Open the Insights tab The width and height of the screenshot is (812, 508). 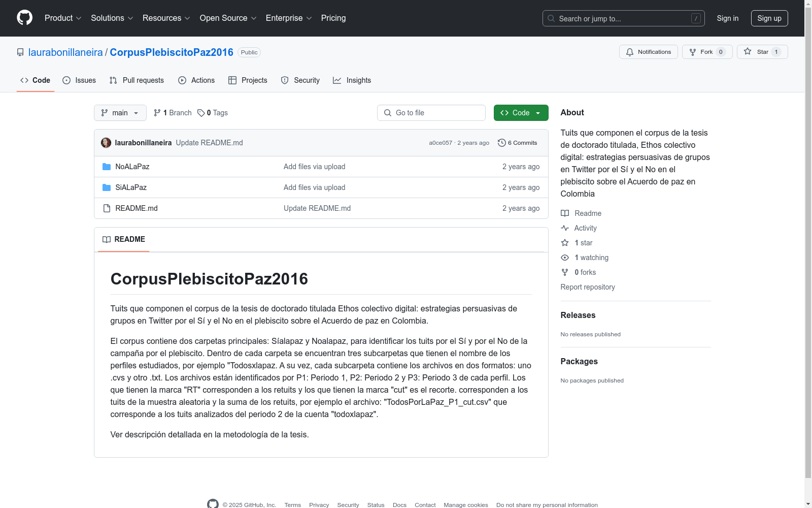pos(352,80)
